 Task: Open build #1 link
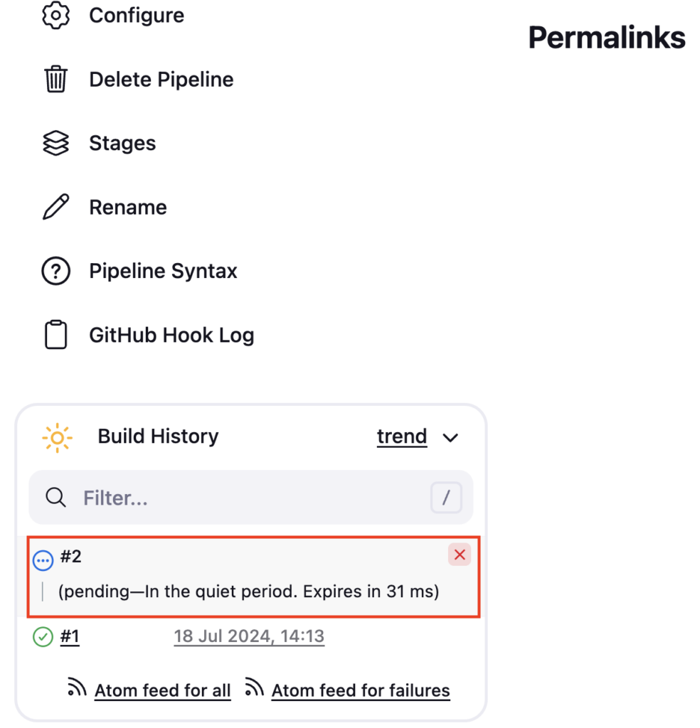pos(70,636)
